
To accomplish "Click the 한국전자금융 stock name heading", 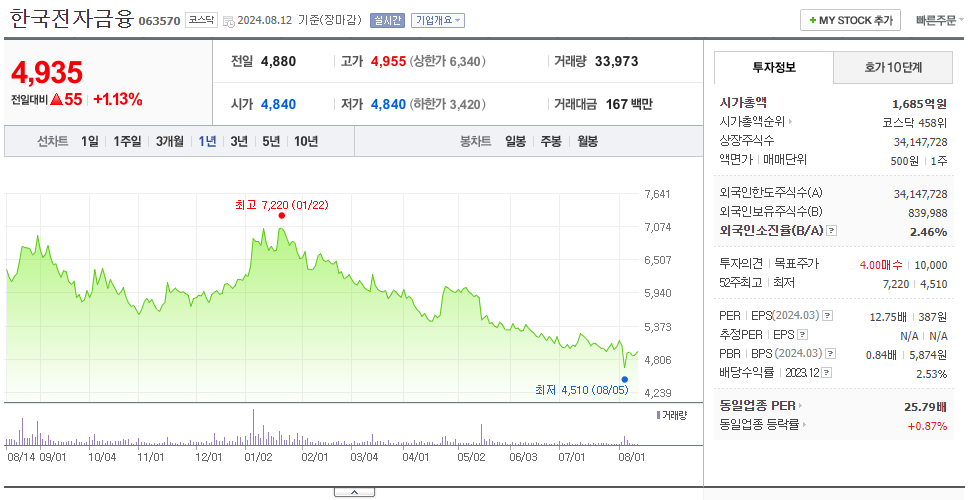I will (x=72, y=18).
